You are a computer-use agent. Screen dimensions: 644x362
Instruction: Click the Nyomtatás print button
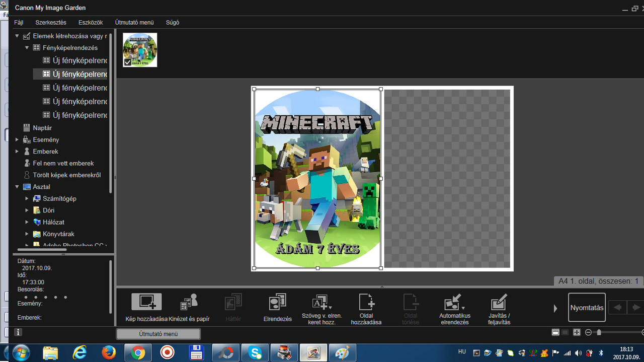(x=587, y=307)
